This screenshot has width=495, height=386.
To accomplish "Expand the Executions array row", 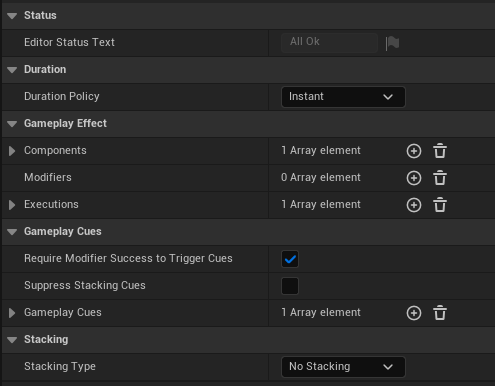I will [12, 205].
